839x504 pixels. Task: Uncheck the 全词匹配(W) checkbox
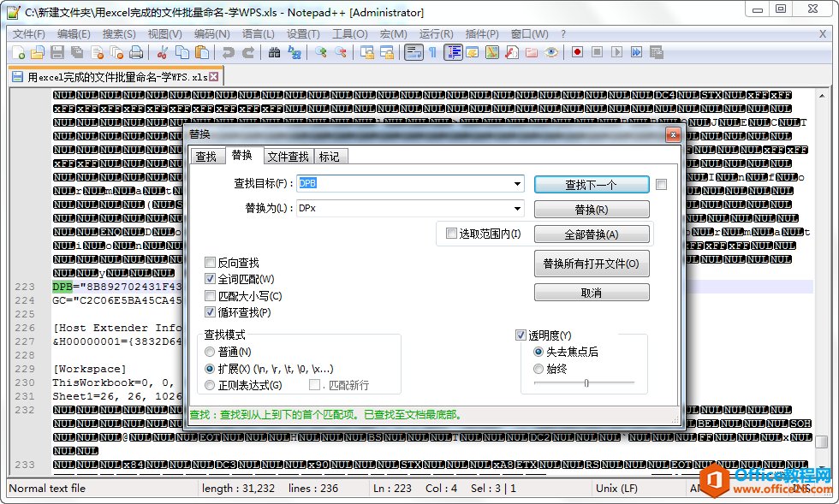211,279
